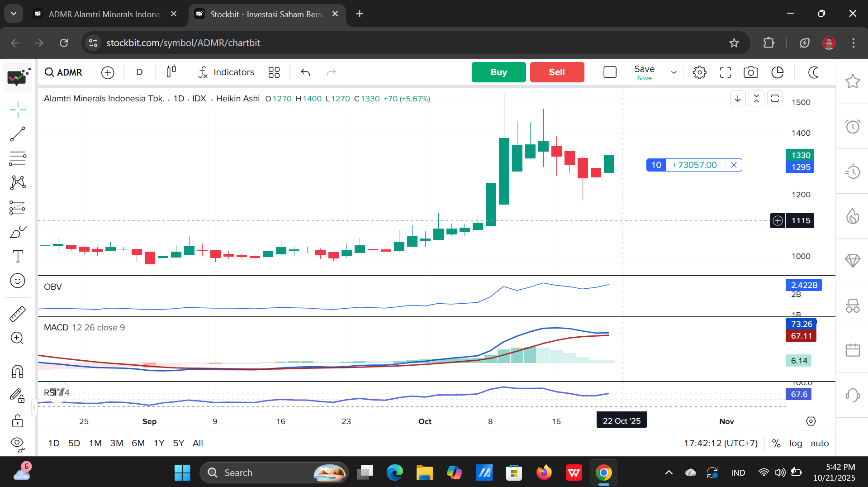Expand the Save layout dropdown arrow

click(674, 72)
